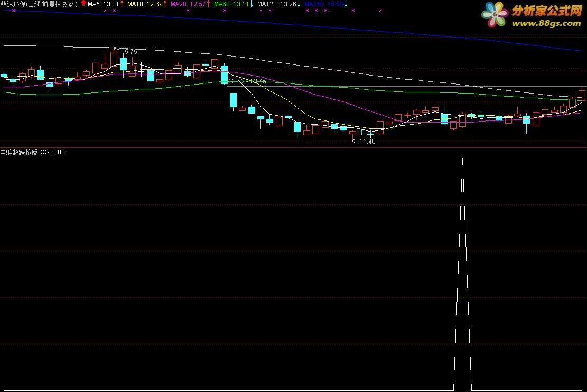Click the 自编超跌抢反 indicator name

point(18,152)
